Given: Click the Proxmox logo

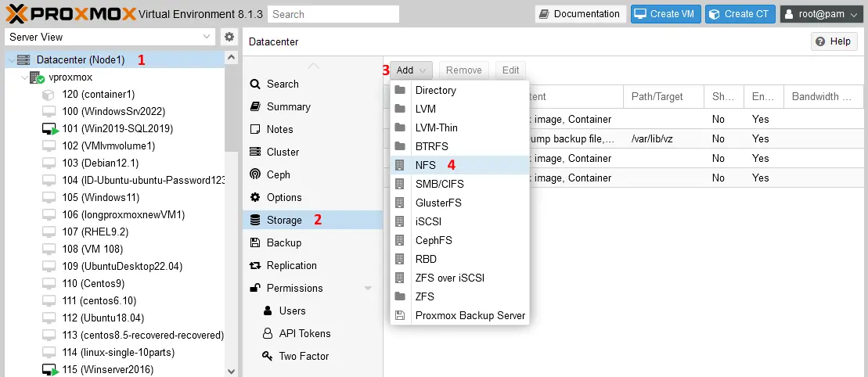Looking at the screenshot, I should (71, 13).
